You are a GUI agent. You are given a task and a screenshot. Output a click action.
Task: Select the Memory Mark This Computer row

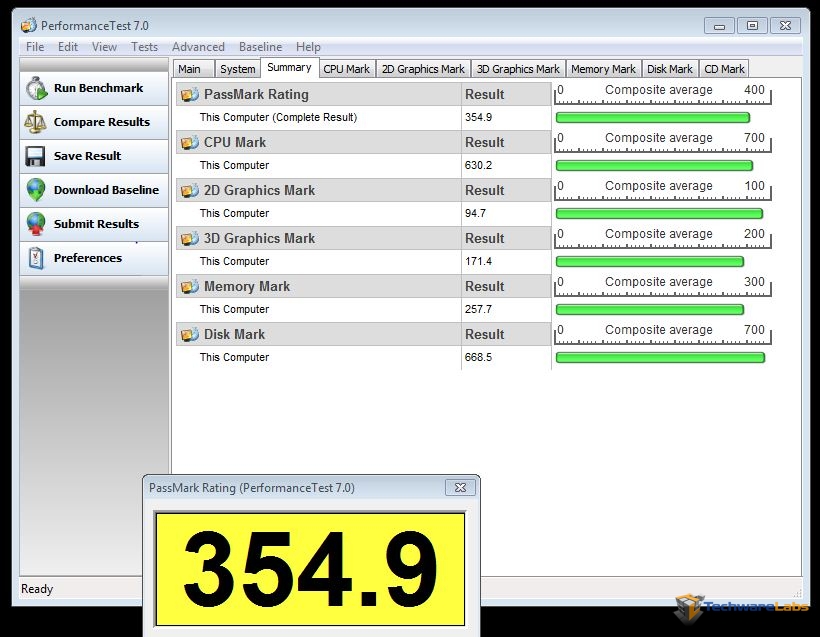[x=318, y=309]
